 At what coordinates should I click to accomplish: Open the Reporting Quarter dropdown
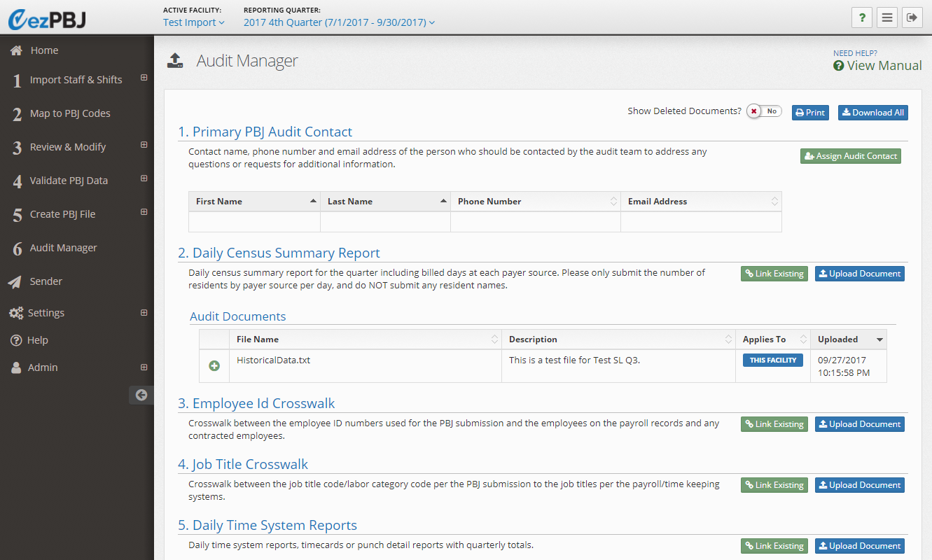(340, 22)
